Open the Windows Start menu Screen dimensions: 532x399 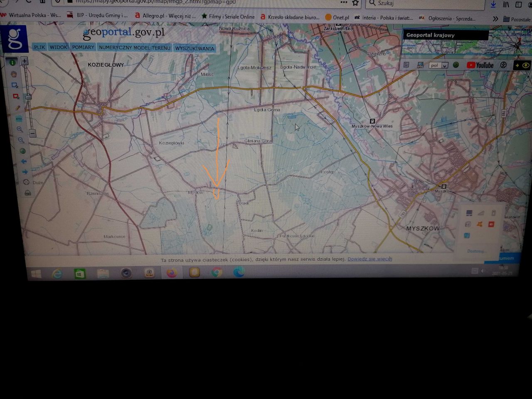(36, 274)
